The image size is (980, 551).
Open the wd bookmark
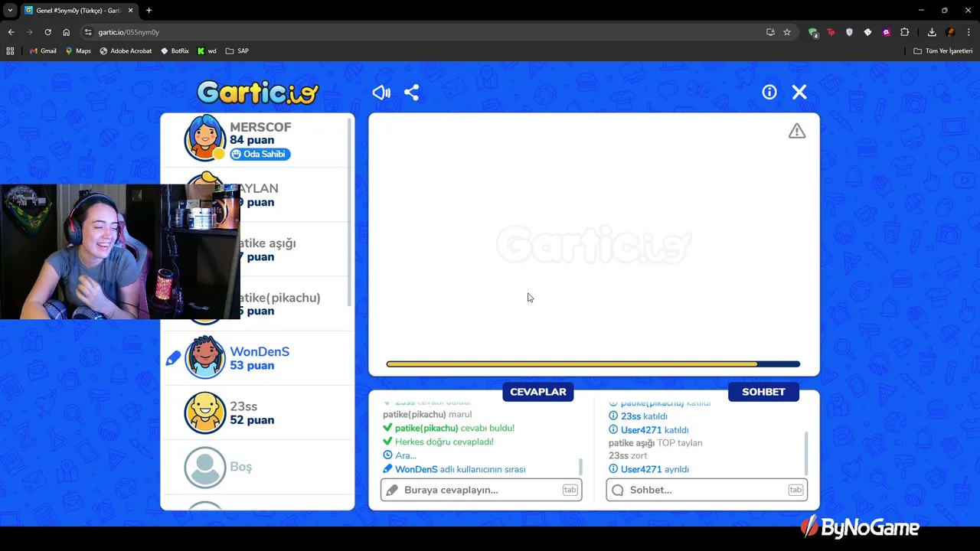pos(207,51)
